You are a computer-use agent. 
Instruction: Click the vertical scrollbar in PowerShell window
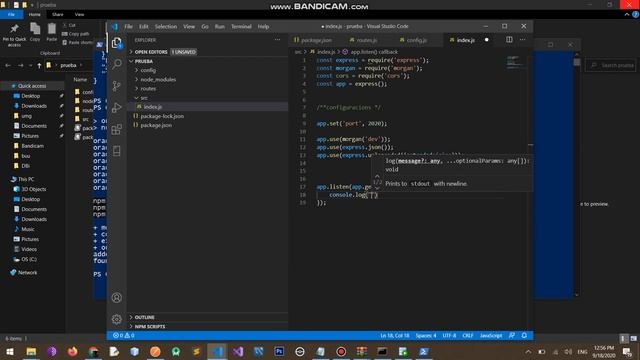tap(577, 175)
